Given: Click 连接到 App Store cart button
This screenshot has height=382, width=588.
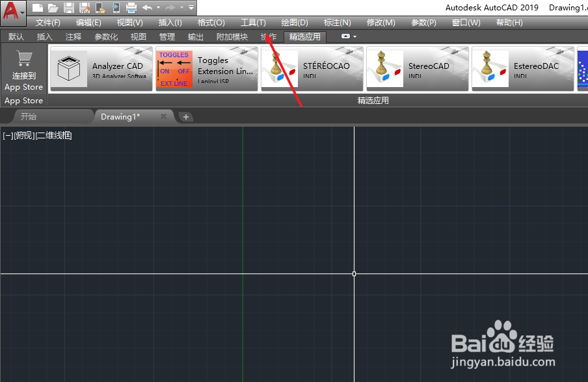Looking at the screenshot, I should click(23, 70).
